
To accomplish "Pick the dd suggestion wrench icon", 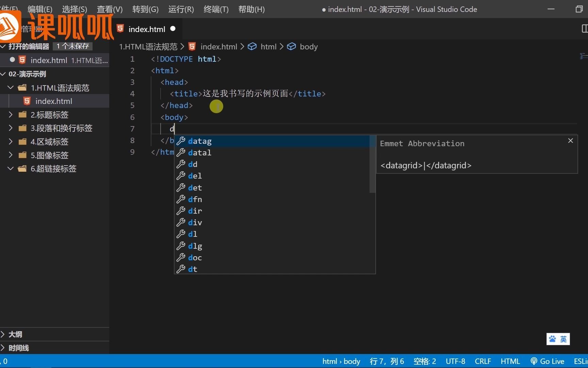I will click(181, 164).
